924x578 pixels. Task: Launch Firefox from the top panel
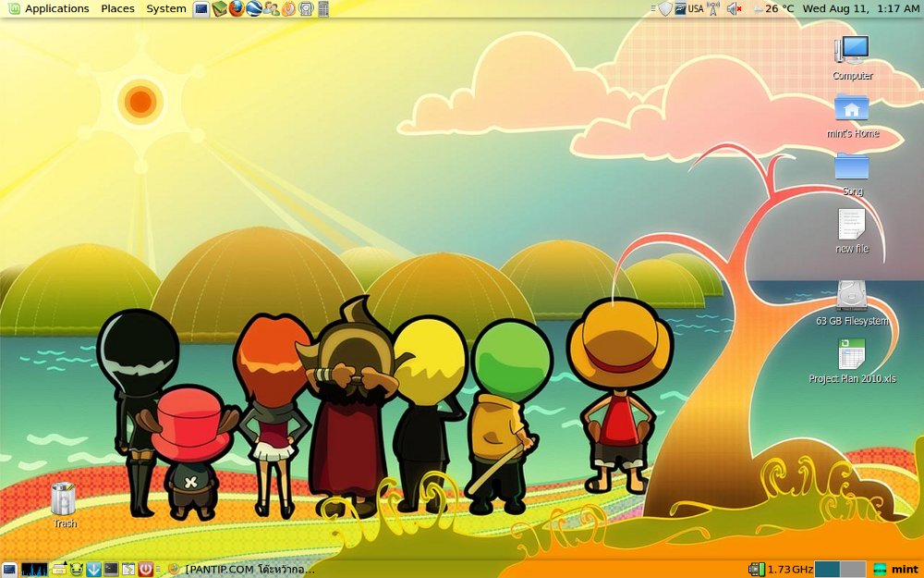(237, 9)
